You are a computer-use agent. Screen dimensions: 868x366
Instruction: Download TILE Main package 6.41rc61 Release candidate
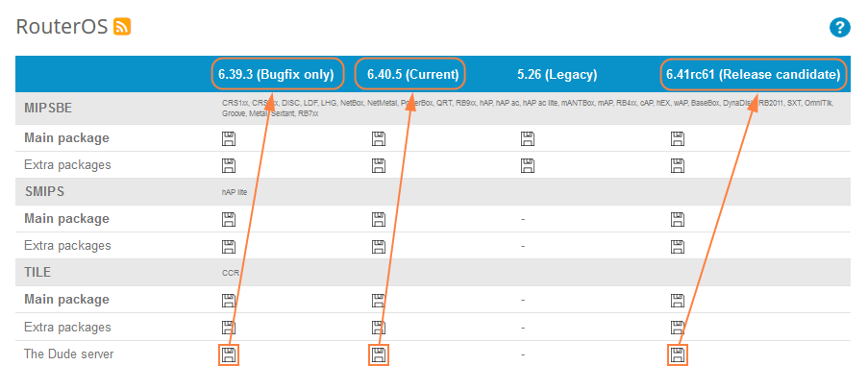tap(678, 300)
